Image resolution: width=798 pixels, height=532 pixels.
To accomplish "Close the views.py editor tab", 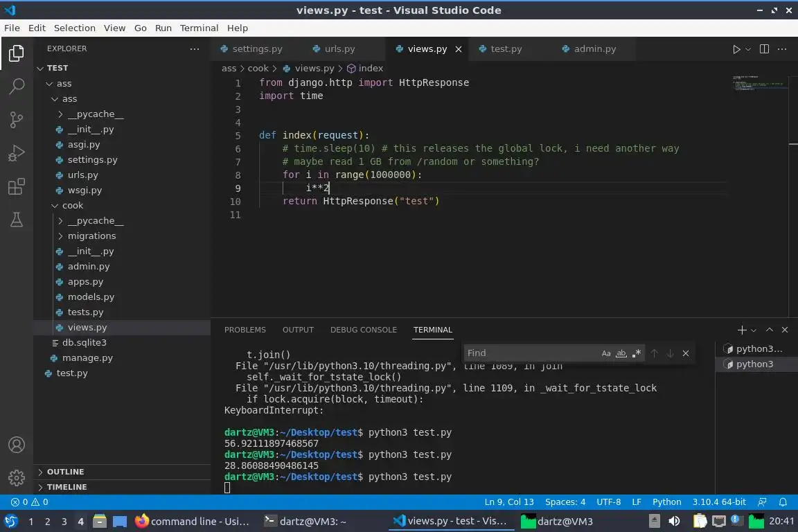I will pos(459,49).
